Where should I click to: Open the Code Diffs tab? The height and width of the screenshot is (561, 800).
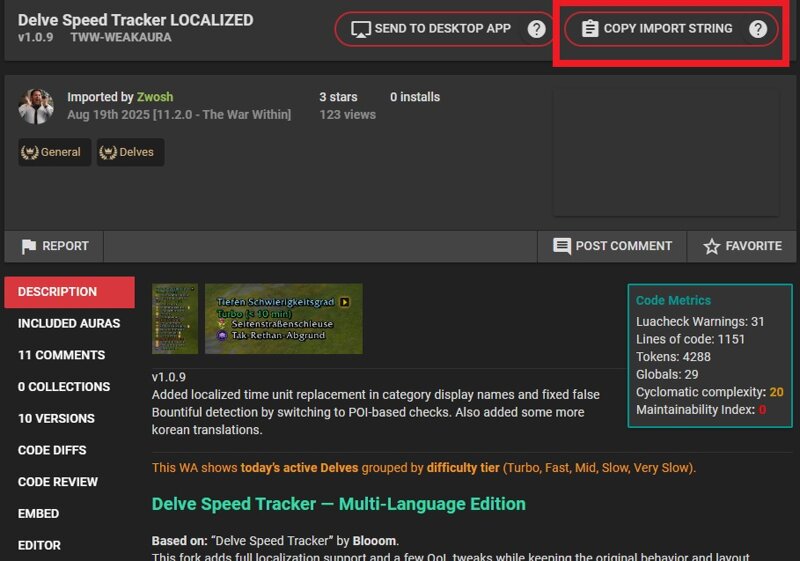click(x=69, y=450)
